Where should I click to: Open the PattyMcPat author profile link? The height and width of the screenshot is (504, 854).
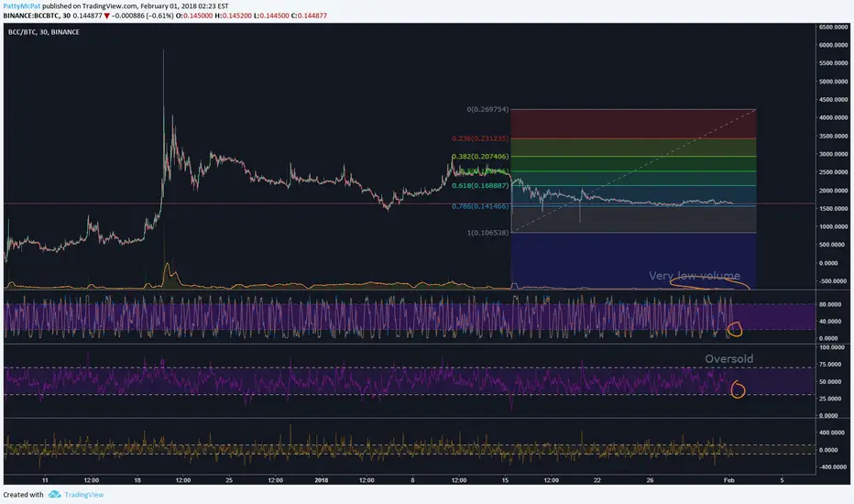click(x=22, y=6)
